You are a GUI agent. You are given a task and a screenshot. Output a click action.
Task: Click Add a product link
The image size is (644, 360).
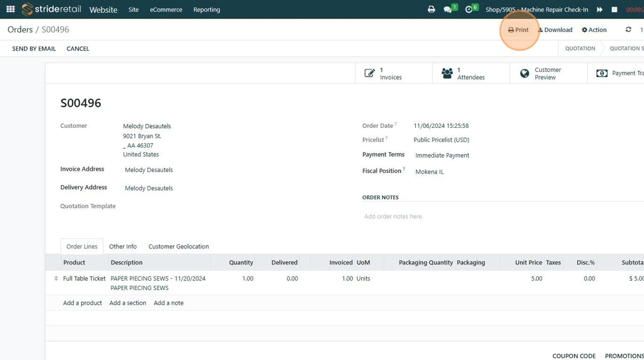83,303
